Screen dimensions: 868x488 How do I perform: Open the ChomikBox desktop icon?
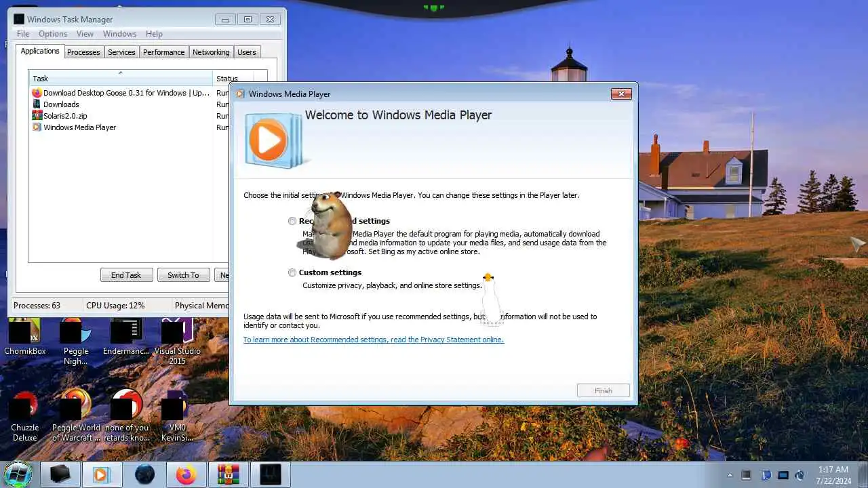click(25, 337)
